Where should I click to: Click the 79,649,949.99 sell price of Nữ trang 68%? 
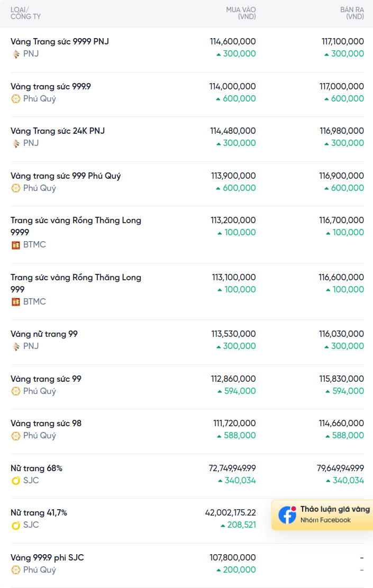coord(340,468)
